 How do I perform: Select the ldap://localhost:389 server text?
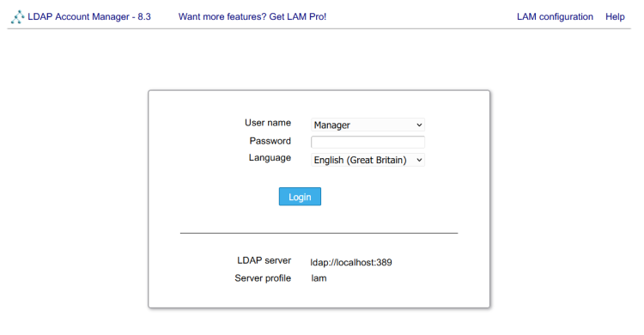pyautogui.click(x=351, y=262)
